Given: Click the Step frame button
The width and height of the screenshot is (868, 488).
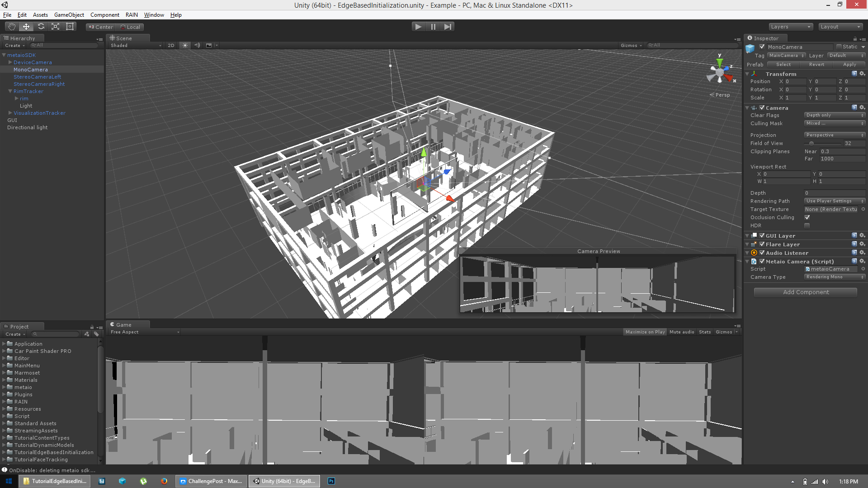Looking at the screenshot, I should pos(448,27).
